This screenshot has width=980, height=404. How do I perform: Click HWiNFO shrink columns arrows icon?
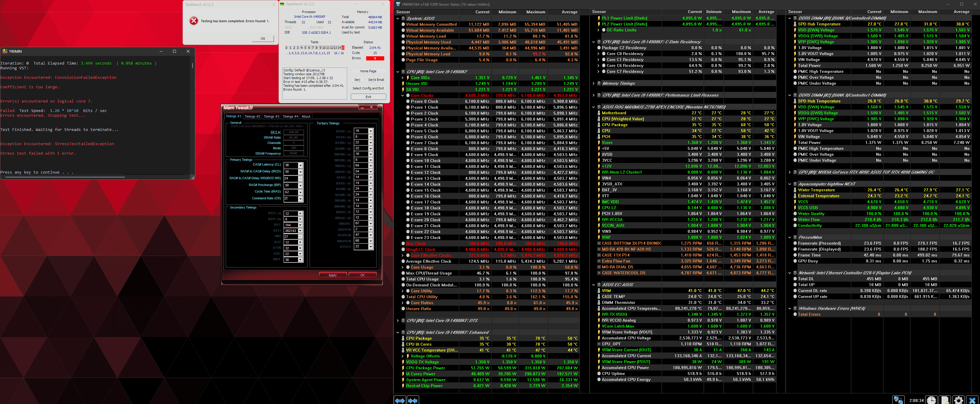click(x=413, y=400)
